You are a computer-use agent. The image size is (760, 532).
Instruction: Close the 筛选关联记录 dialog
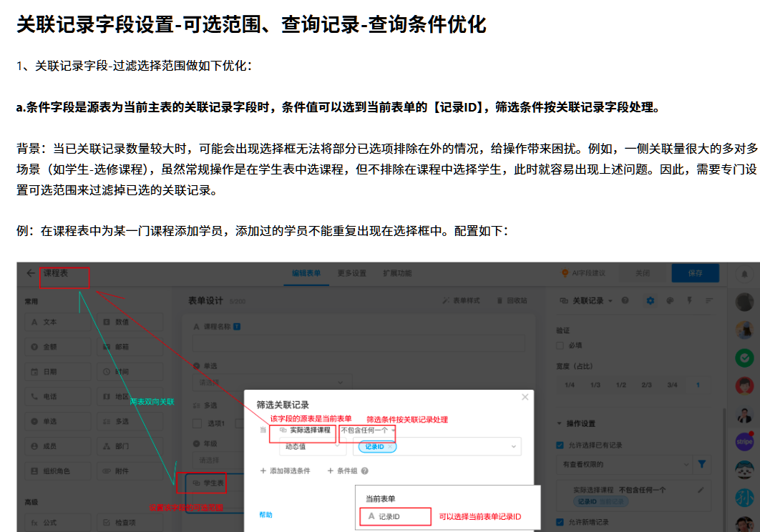525,398
